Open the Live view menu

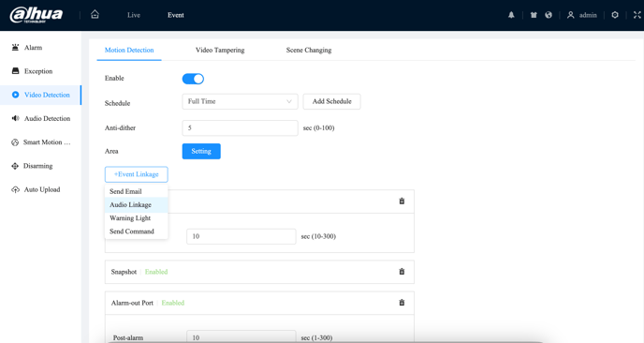click(134, 15)
